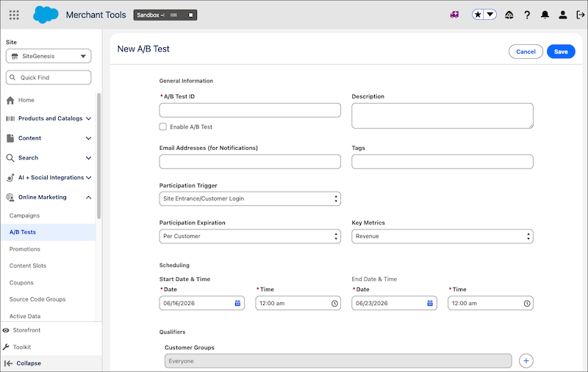588x372 pixels.
Task: Expand AI + Social Integrations section
Action: (x=88, y=177)
